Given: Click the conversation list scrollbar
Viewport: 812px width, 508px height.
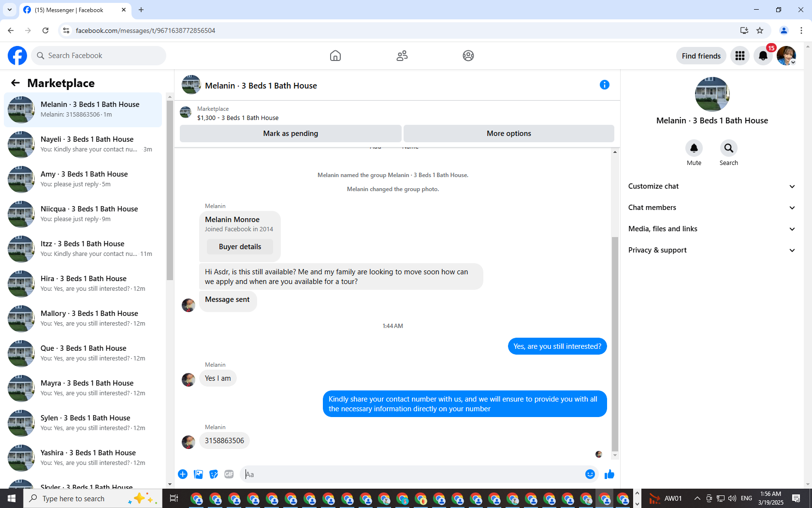Looking at the screenshot, I should tap(170, 190).
